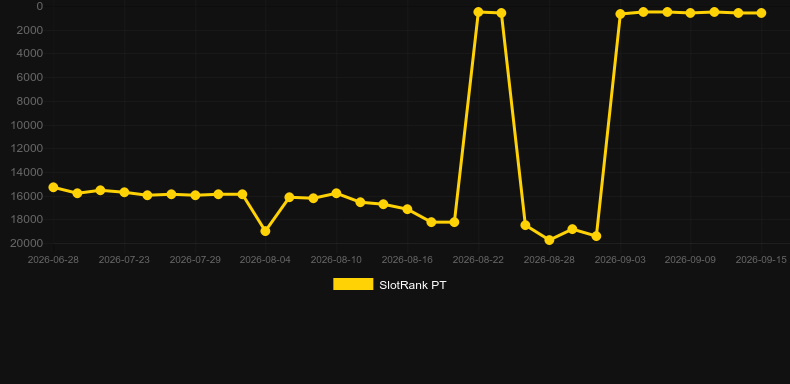
Task: Select the data point at 2026-06-28
Action: pyautogui.click(x=53, y=187)
